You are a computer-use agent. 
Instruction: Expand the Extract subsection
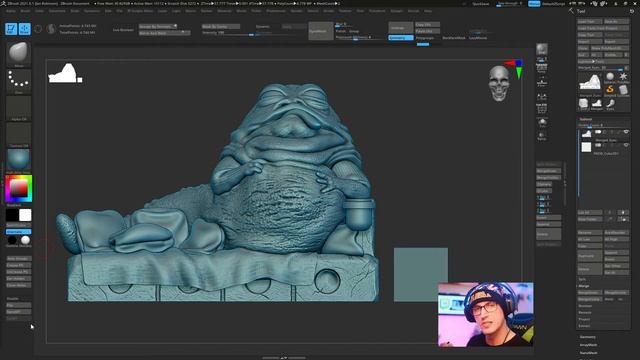pyautogui.click(x=584, y=326)
